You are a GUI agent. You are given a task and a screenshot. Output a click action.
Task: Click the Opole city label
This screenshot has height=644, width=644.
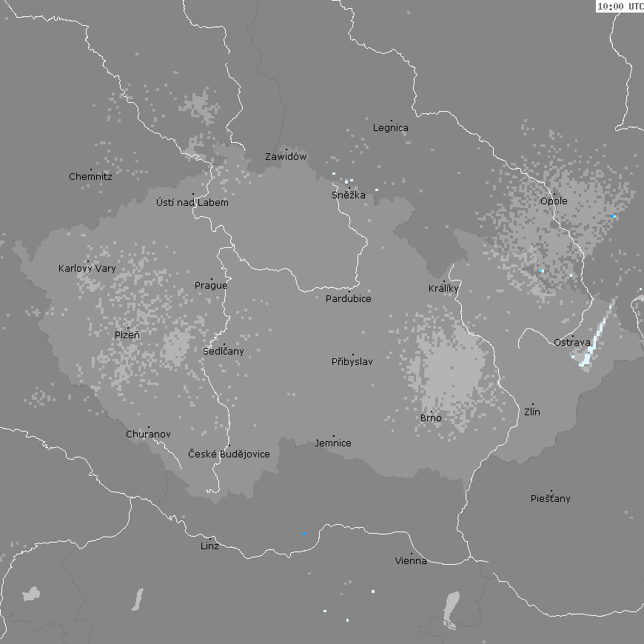[554, 201]
